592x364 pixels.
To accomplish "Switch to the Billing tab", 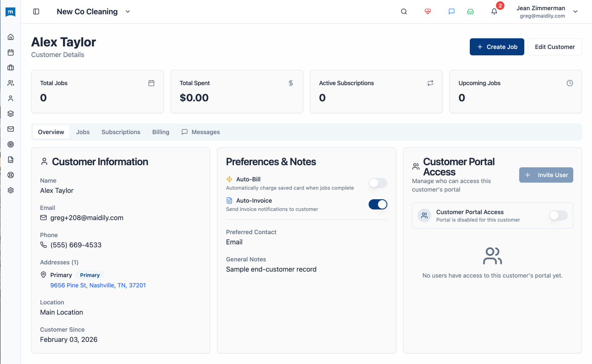I will (161, 132).
